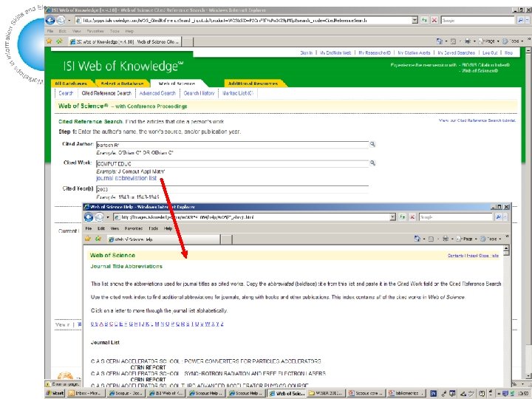532x399 pixels.
Task: Open Tools dropdown in main browser command bar
Action: (x=512, y=41)
